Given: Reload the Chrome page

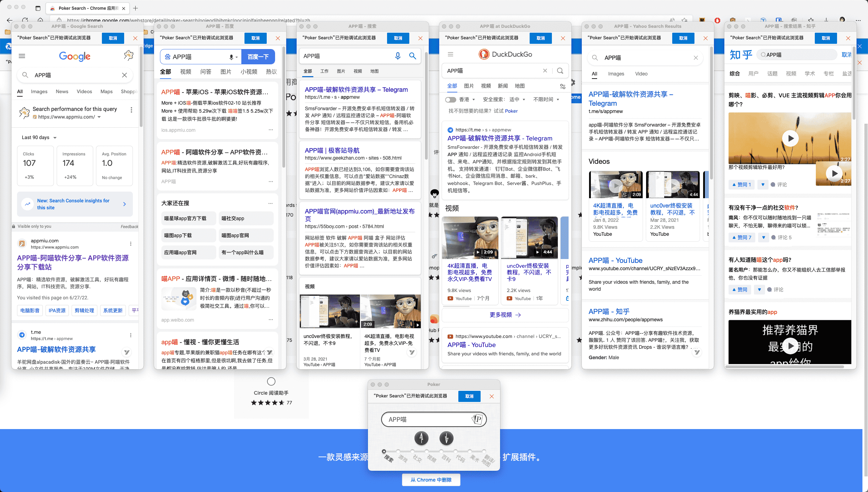Looking at the screenshot, I should 25,20.
